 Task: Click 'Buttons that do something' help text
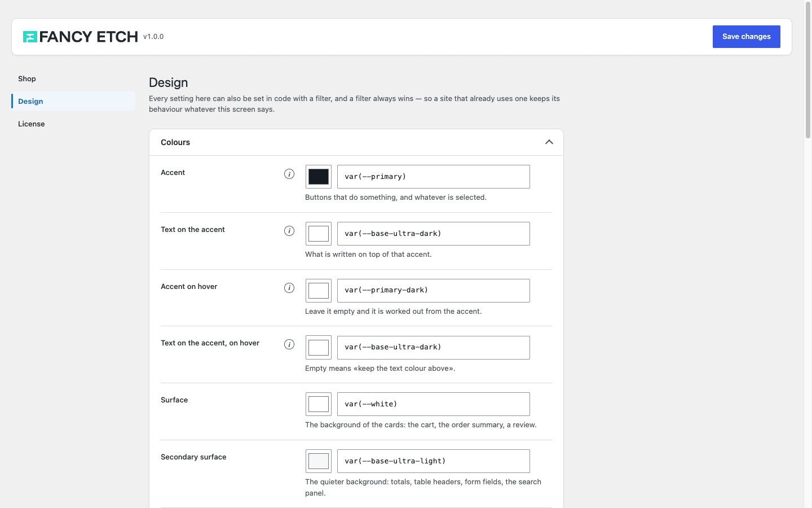(396, 198)
